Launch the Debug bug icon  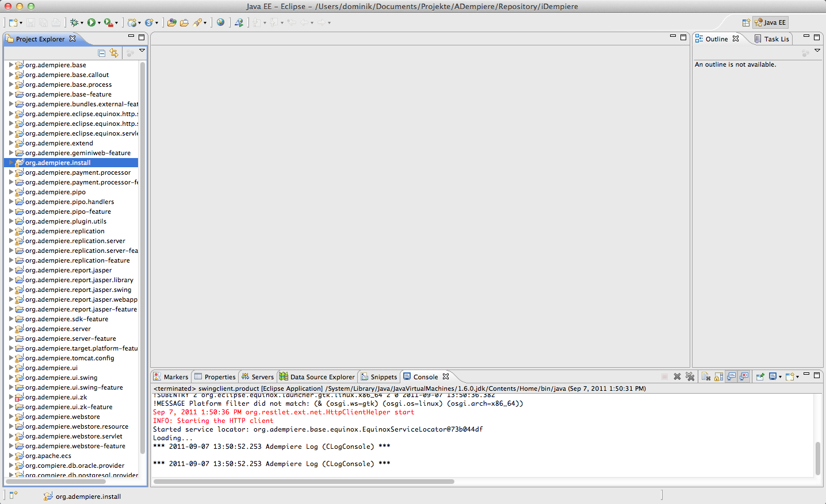(74, 22)
